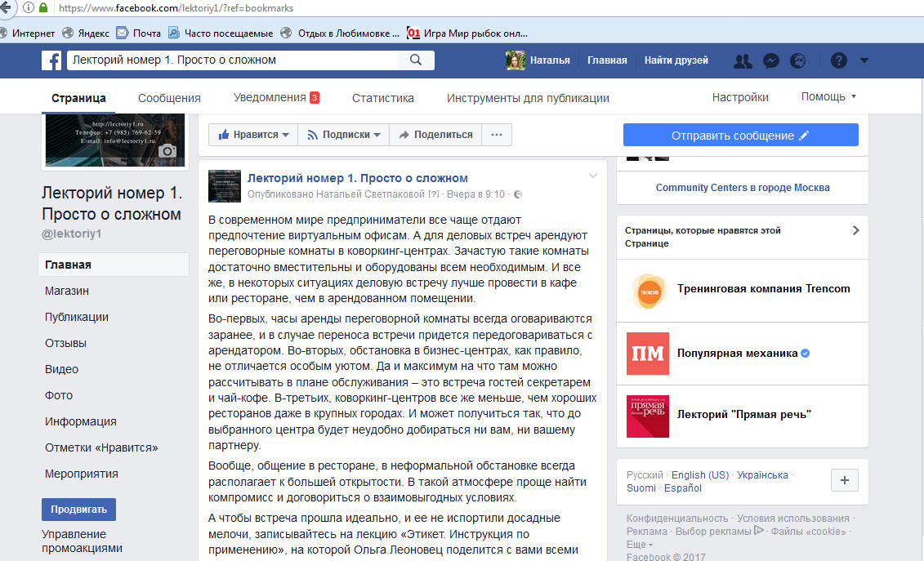Select Мероприятия in the sidebar
Viewport: 924px width, 561px height.
point(82,474)
